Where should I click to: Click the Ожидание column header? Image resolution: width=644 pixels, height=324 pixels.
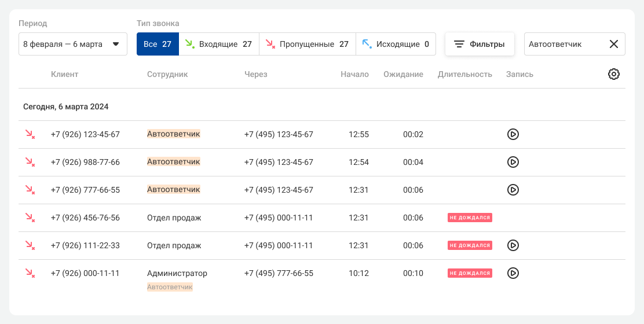pyautogui.click(x=403, y=74)
